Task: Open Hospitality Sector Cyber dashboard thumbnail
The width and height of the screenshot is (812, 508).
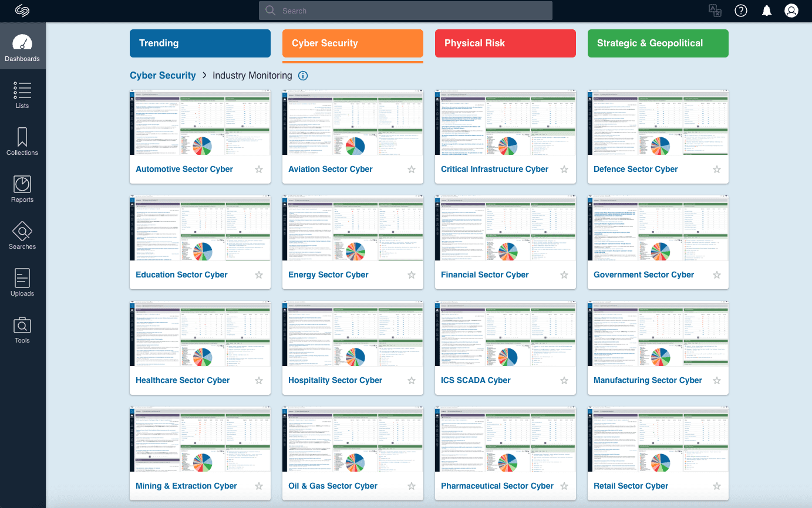Action: 353,334
